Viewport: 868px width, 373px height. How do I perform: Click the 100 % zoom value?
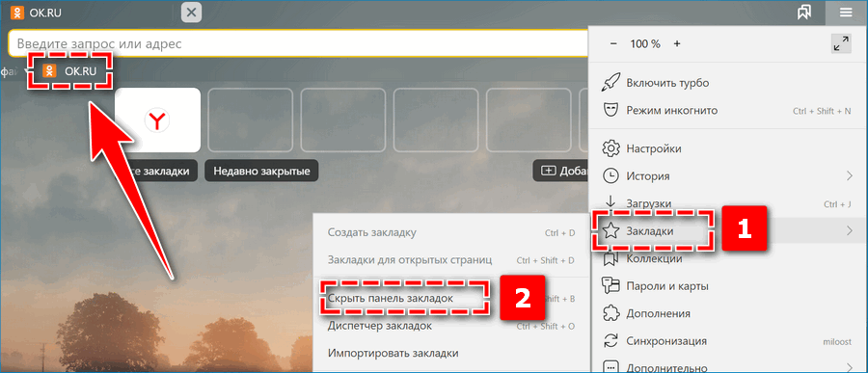pos(645,43)
